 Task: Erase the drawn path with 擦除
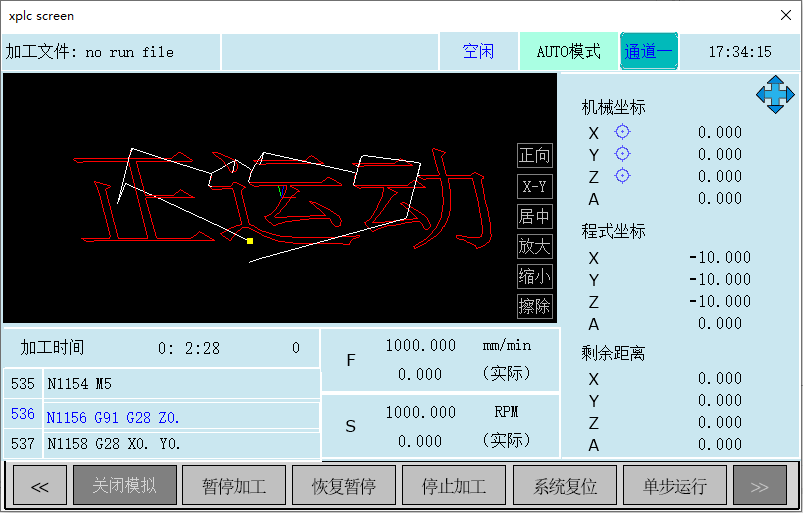click(535, 306)
